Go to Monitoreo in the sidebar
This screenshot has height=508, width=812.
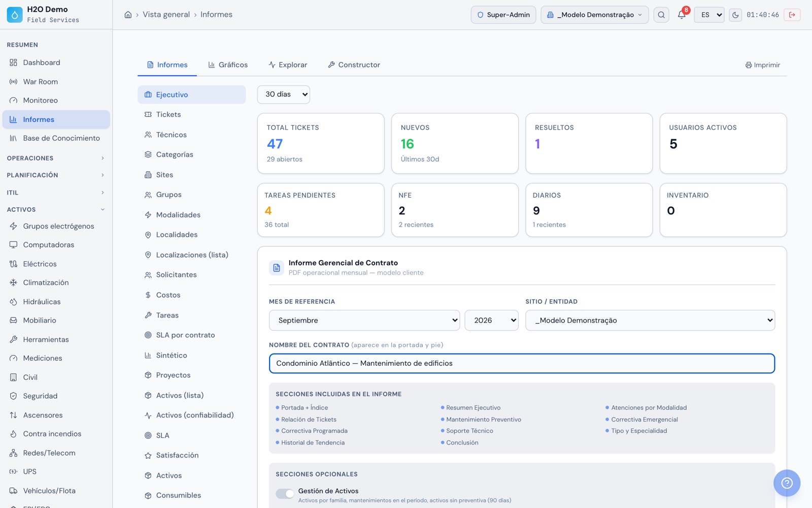(56, 101)
